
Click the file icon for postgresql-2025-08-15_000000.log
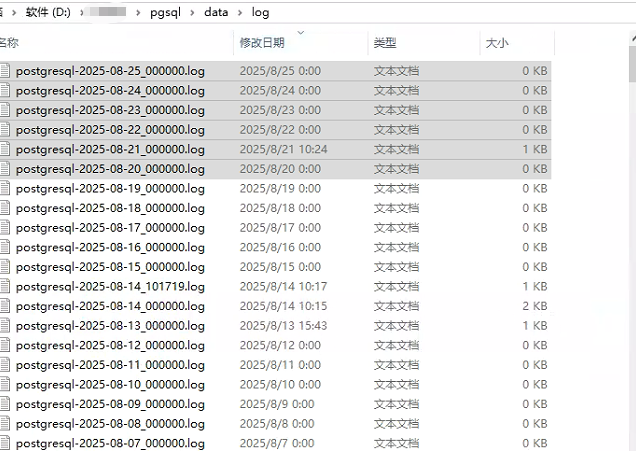tap(4, 267)
